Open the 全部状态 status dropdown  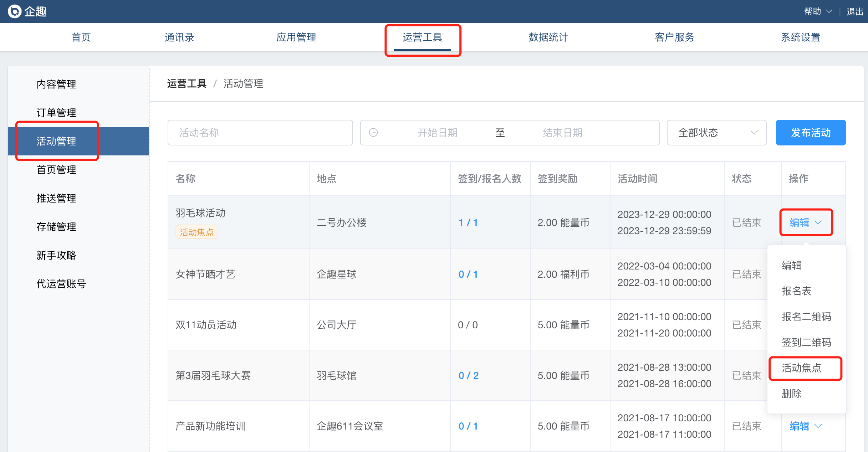716,133
